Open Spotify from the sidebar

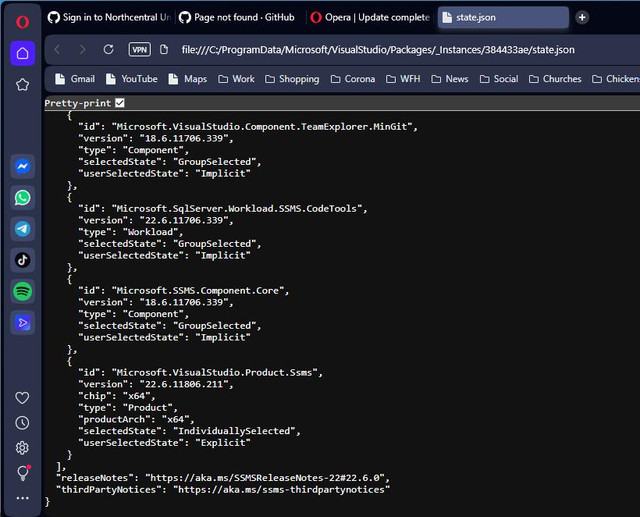22,291
